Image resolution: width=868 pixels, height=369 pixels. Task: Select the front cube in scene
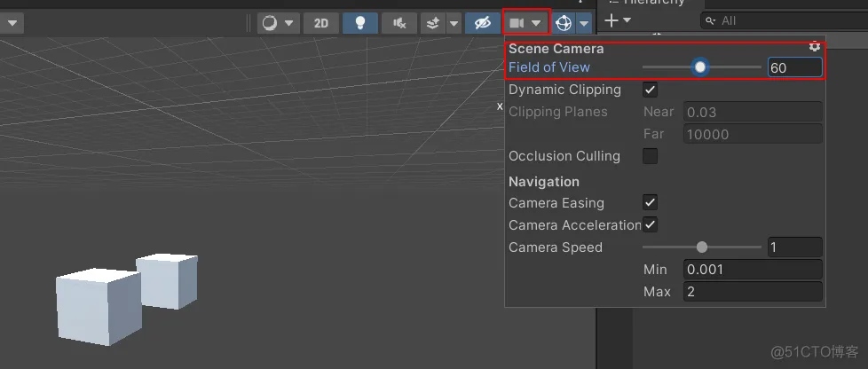pos(99,306)
